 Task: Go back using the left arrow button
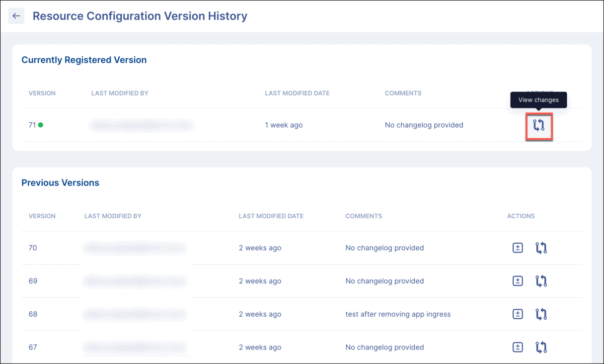16,16
